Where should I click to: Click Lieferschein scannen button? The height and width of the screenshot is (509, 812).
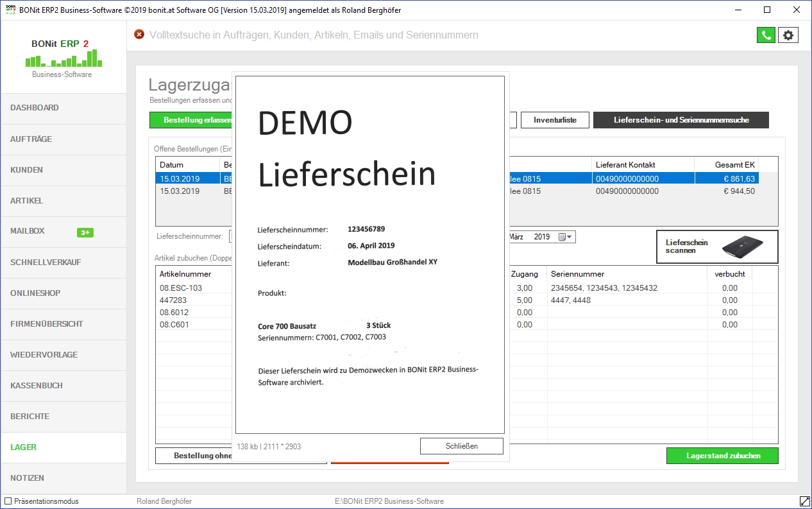tap(717, 246)
